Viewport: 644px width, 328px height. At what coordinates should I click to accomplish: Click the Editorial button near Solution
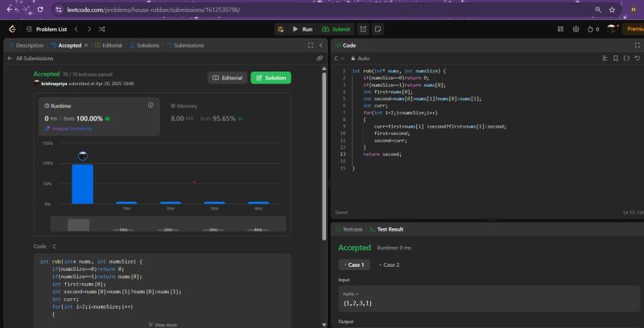228,78
